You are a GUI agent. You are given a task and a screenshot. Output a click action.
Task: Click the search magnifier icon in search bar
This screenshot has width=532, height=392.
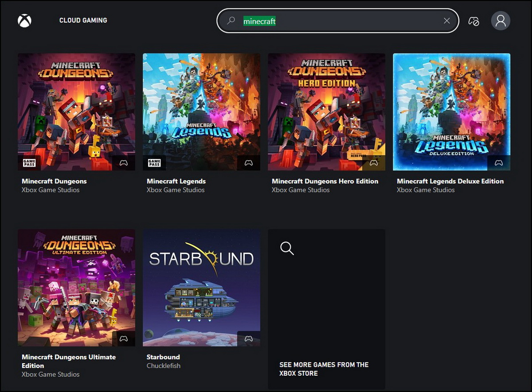(231, 21)
